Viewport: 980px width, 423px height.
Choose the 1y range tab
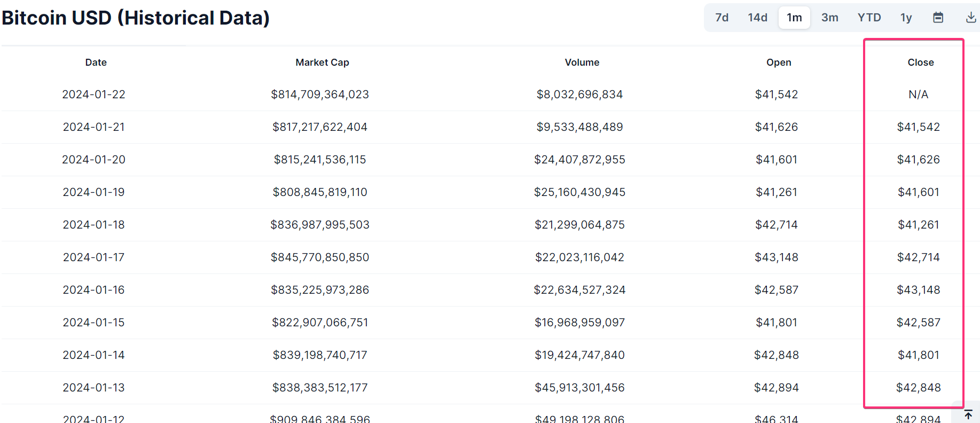pyautogui.click(x=906, y=18)
